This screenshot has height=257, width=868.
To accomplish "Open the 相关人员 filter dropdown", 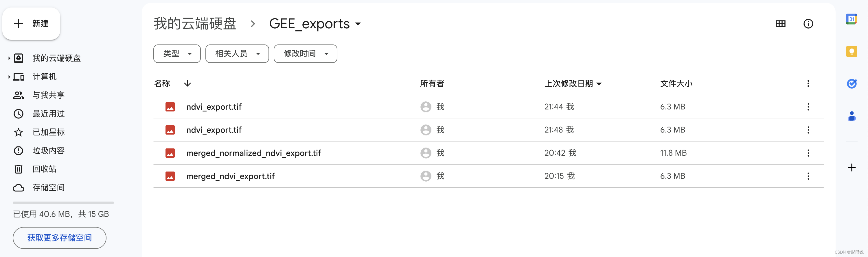I will (x=237, y=53).
